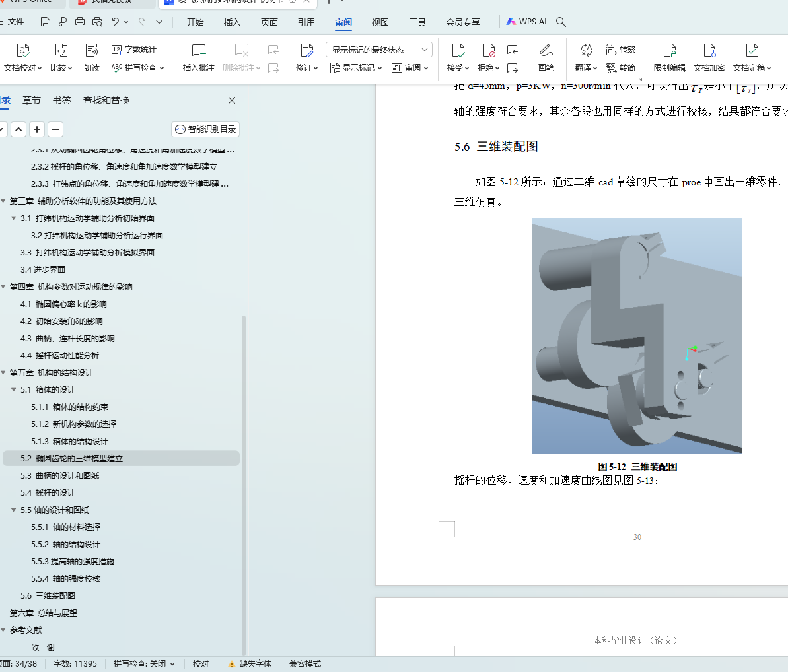Viewport: 788px width, 672px height.
Task: Launch WPS AI
Action: click(x=526, y=22)
